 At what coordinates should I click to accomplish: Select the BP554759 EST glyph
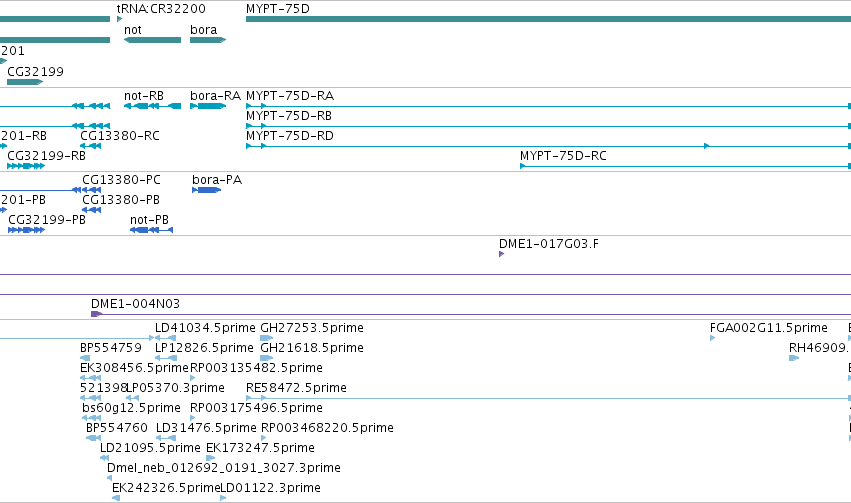click(85, 358)
